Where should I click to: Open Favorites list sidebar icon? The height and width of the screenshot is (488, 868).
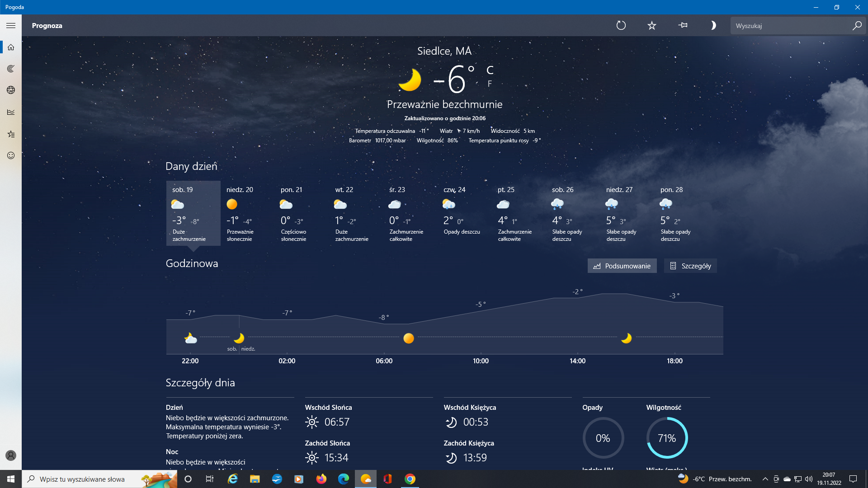coord(11,134)
